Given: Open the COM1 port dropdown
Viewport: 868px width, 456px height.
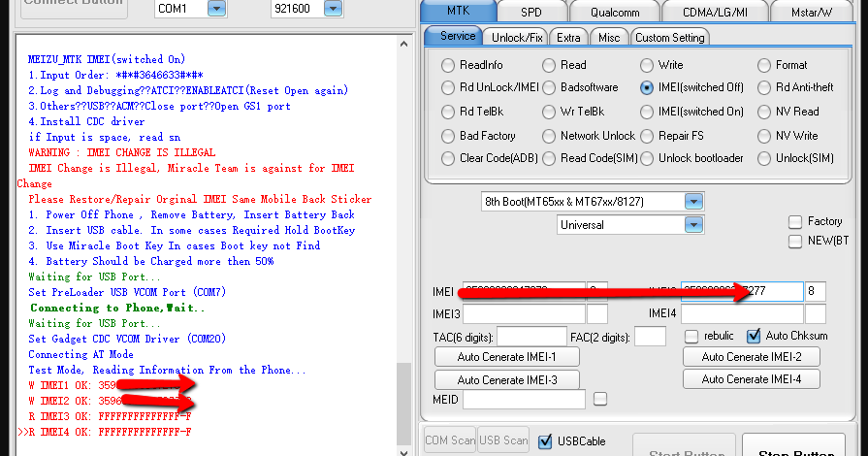Looking at the screenshot, I should pyautogui.click(x=216, y=9).
